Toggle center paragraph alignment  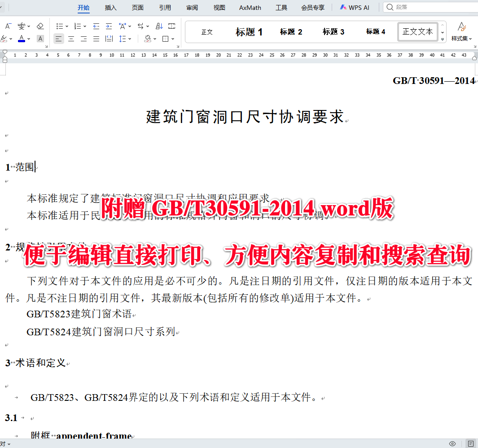(x=71, y=39)
